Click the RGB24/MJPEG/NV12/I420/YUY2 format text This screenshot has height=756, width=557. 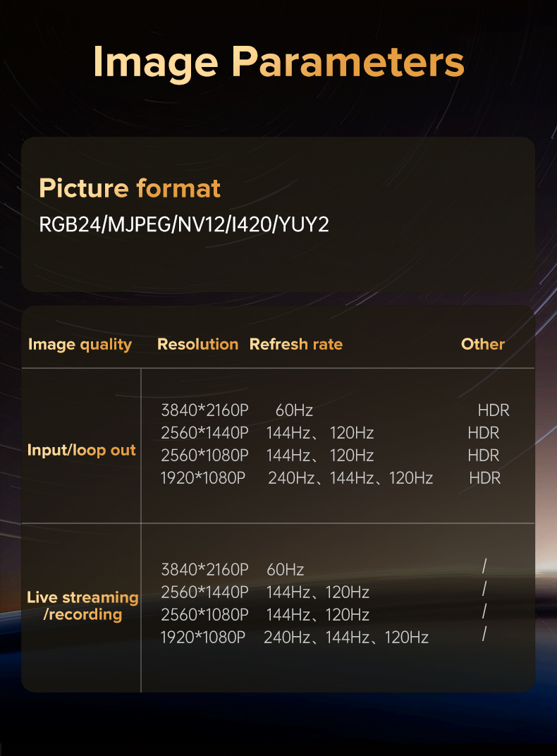(184, 225)
